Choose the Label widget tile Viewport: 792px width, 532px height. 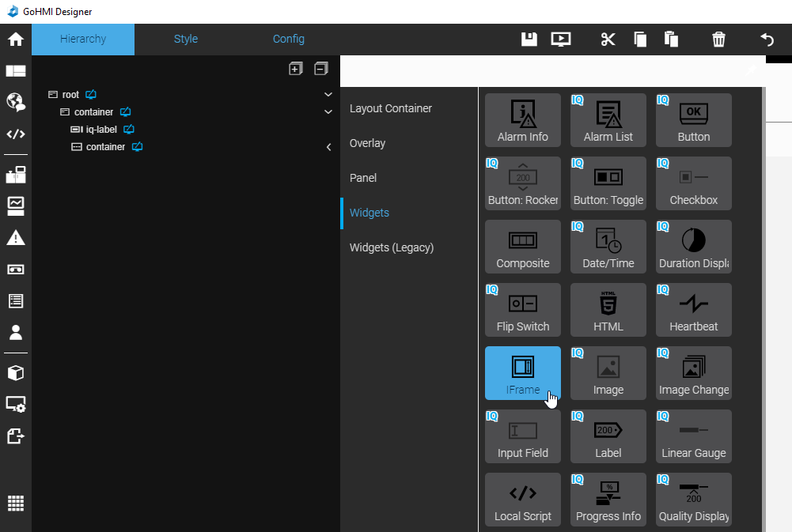click(x=608, y=436)
